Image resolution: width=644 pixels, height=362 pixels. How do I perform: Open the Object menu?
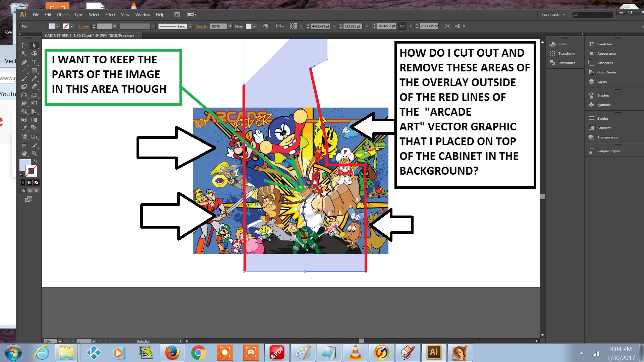coord(63,15)
